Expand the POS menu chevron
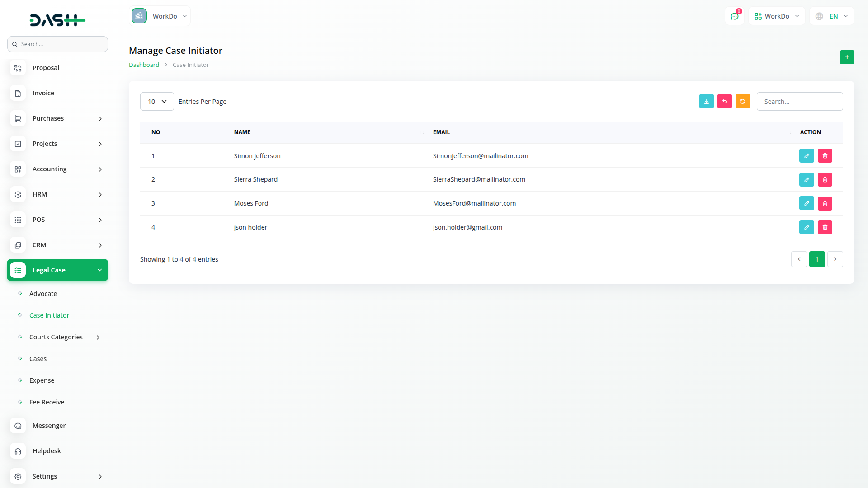868x488 pixels. [x=100, y=220]
